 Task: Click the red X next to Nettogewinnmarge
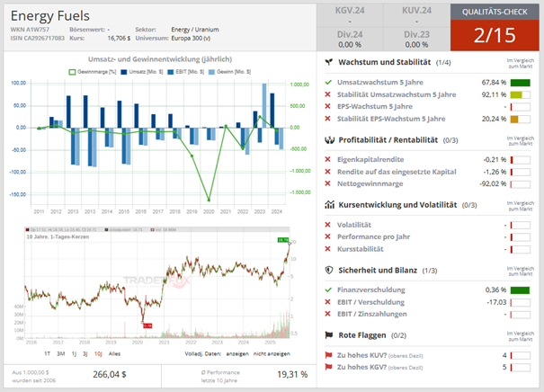[327, 183]
